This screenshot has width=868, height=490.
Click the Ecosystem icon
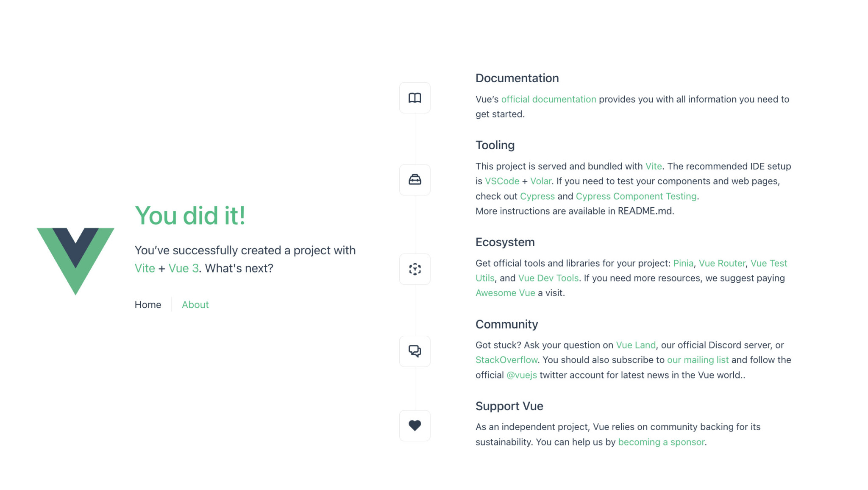pos(415,269)
